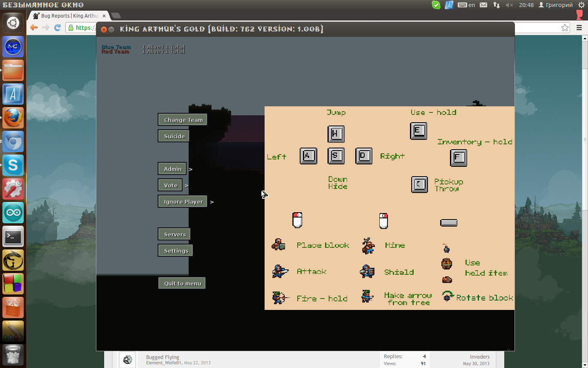Click the builder sprite beside Place block
Viewport: 588px width, 368px height.
point(278,245)
